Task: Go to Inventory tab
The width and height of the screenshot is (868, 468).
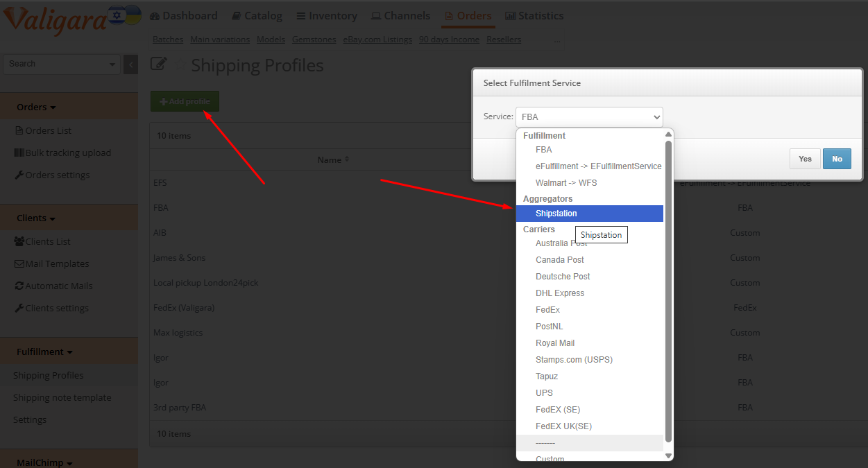Action: [x=327, y=15]
